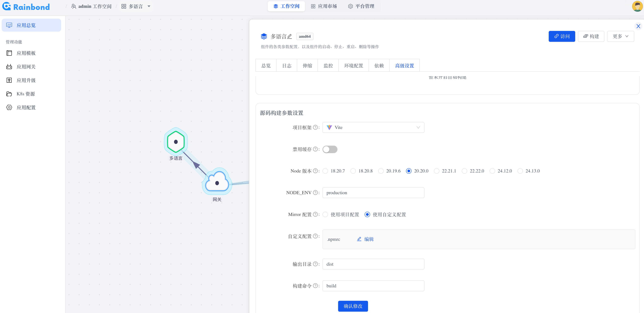Click the blue 访问 button

click(561, 36)
